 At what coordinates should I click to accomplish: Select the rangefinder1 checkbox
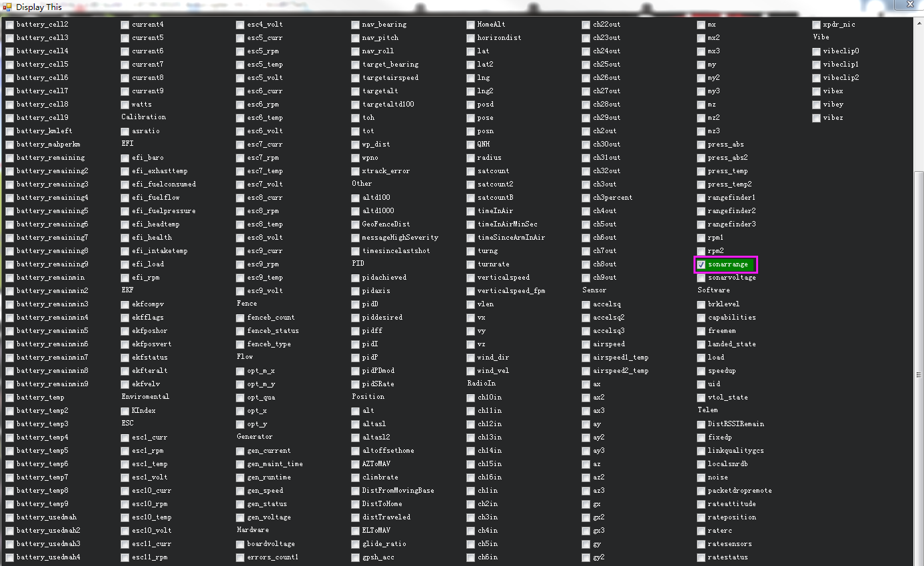coord(701,198)
